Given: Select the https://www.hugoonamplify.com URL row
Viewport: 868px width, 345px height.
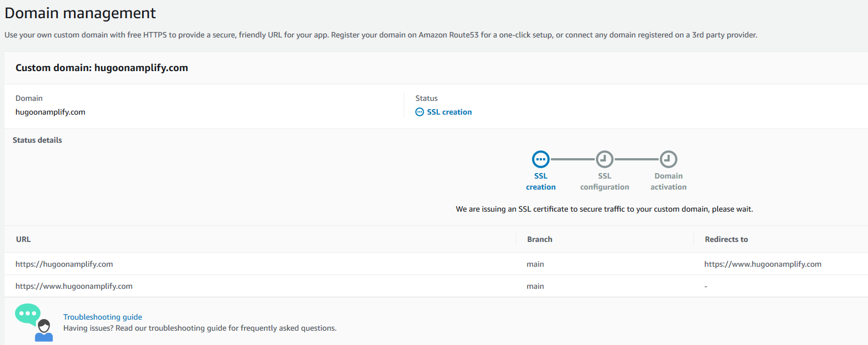Looking at the screenshot, I should [436, 286].
